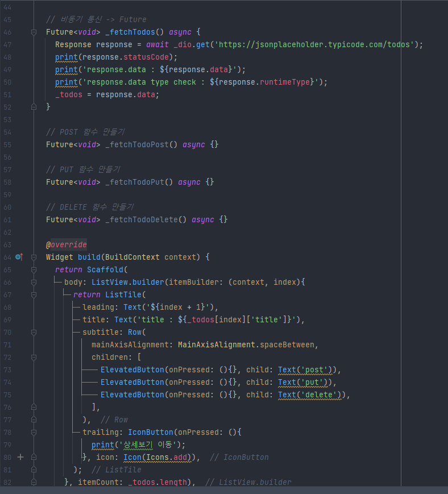Click the leading parameter on line 68
448x494 pixels.
(x=98, y=307)
